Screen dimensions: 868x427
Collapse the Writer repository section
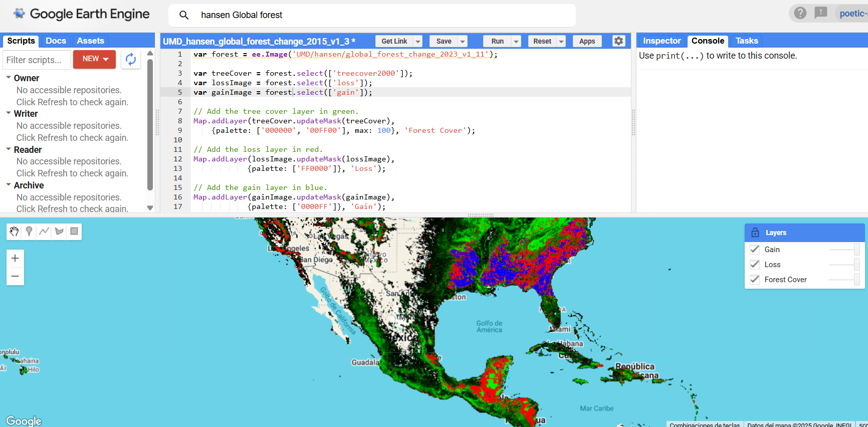coord(9,113)
